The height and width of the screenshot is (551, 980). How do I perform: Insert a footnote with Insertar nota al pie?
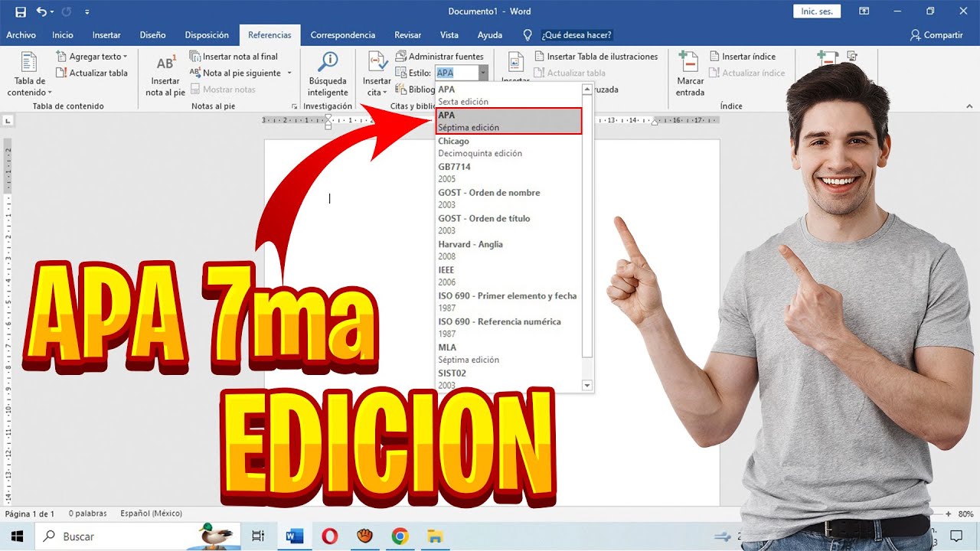click(165, 74)
